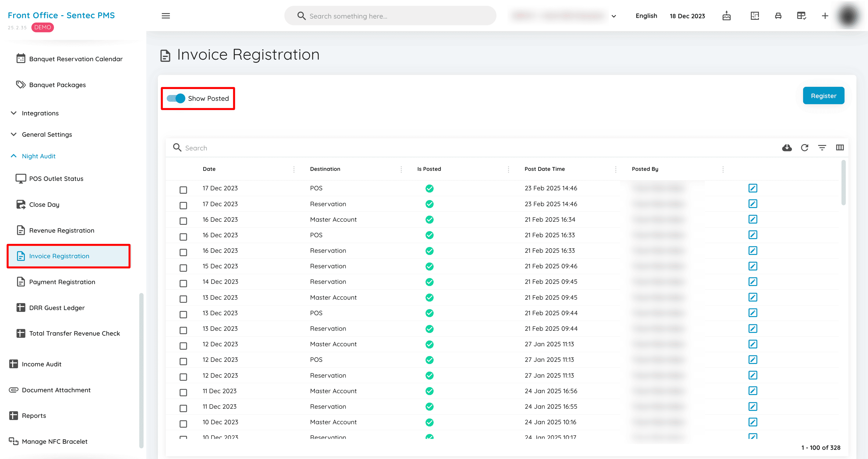The width and height of the screenshot is (868, 459).
Task: Click the table vertical scrollbar
Action: (843, 183)
